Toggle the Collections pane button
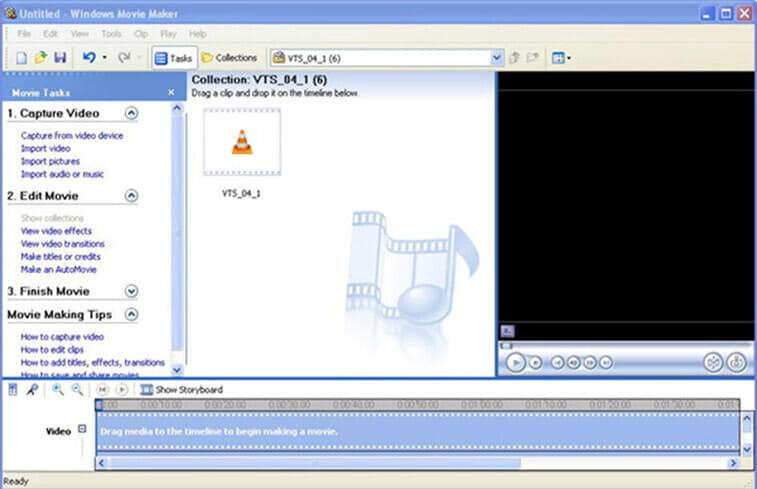 (x=229, y=58)
